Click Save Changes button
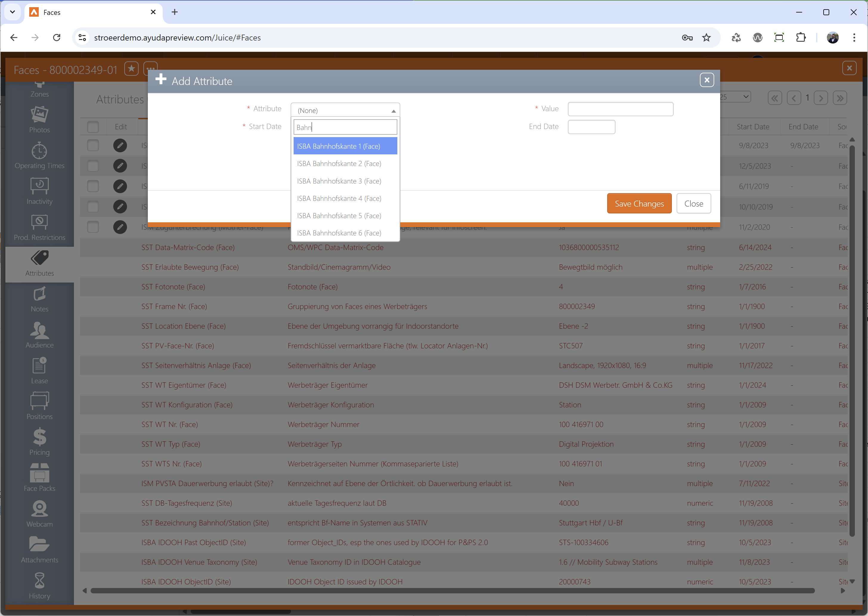The width and height of the screenshot is (868, 616). pos(639,203)
